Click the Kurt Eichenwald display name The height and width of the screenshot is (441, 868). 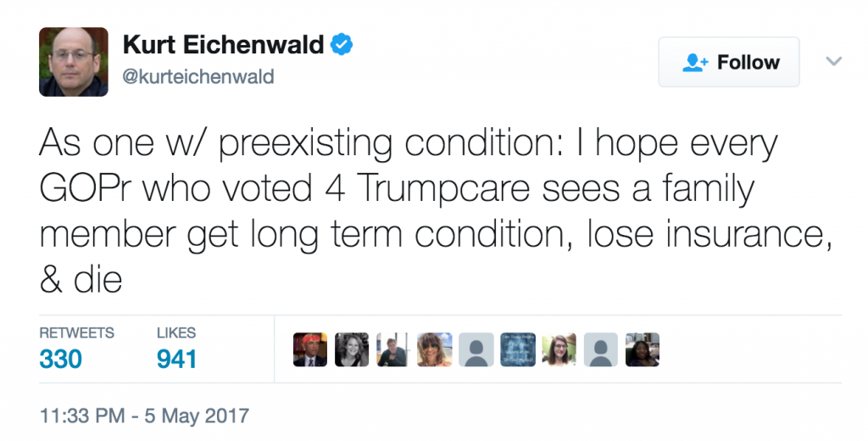click(x=223, y=44)
